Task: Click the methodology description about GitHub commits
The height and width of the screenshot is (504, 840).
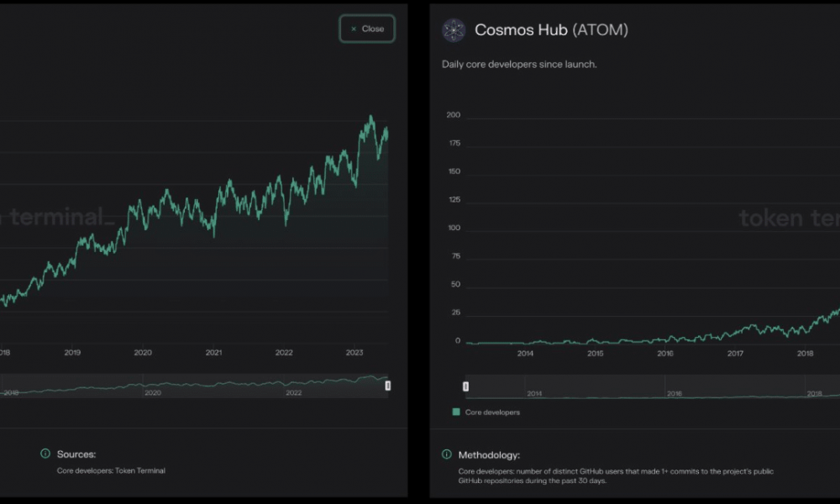Action: pos(616,476)
